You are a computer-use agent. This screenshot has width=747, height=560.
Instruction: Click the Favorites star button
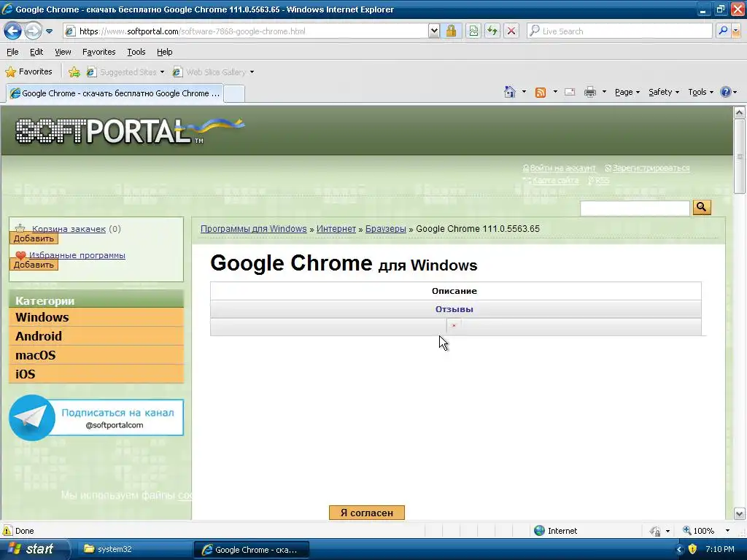[28, 72]
